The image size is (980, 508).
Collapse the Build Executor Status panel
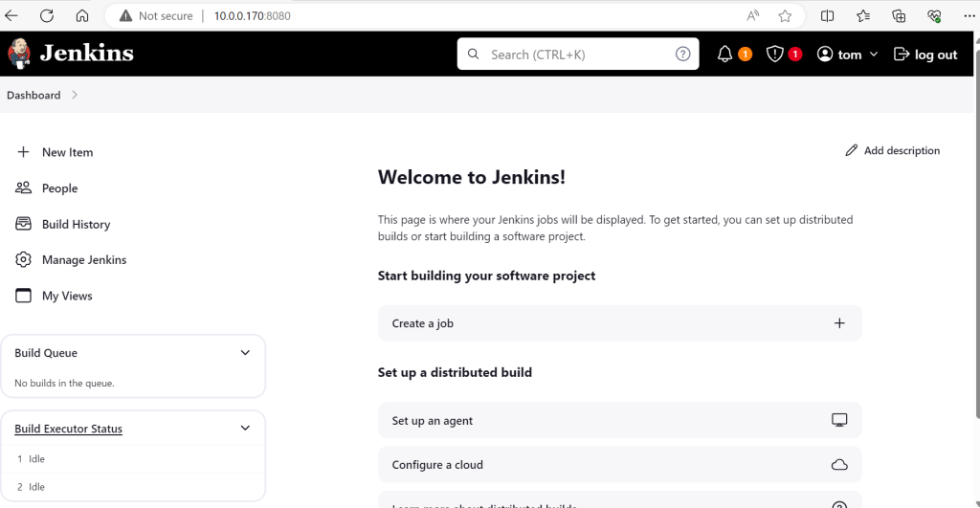coord(245,429)
